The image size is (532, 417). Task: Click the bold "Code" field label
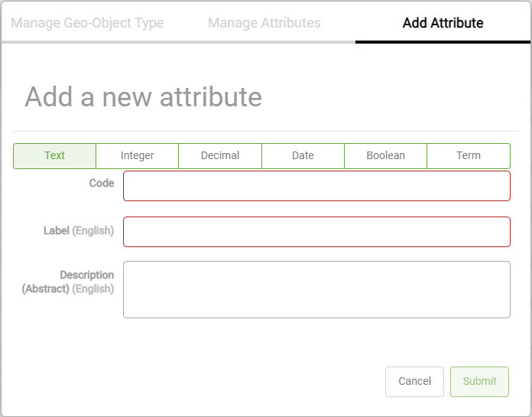click(102, 184)
